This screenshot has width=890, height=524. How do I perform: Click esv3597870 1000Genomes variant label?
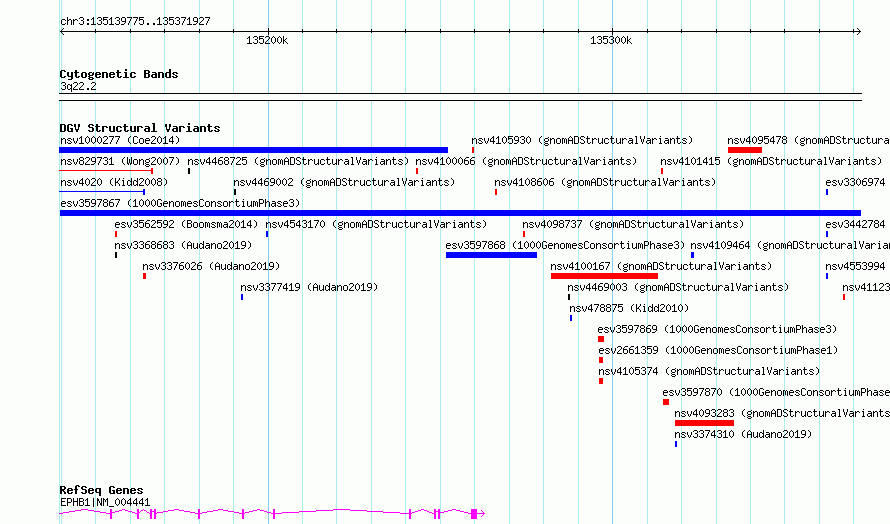(776, 392)
